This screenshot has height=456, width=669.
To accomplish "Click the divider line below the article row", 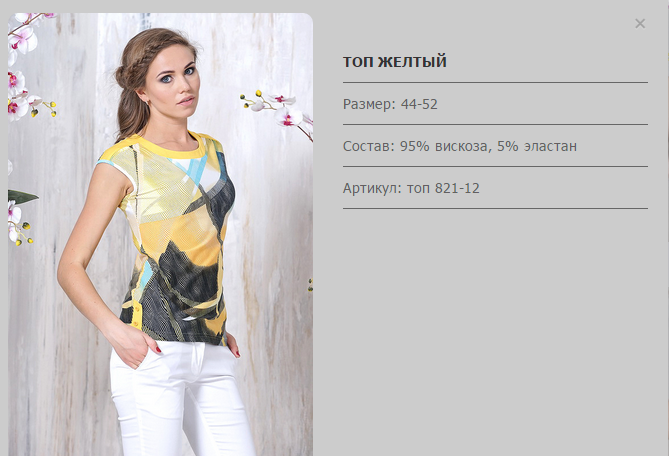I will (x=495, y=209).
